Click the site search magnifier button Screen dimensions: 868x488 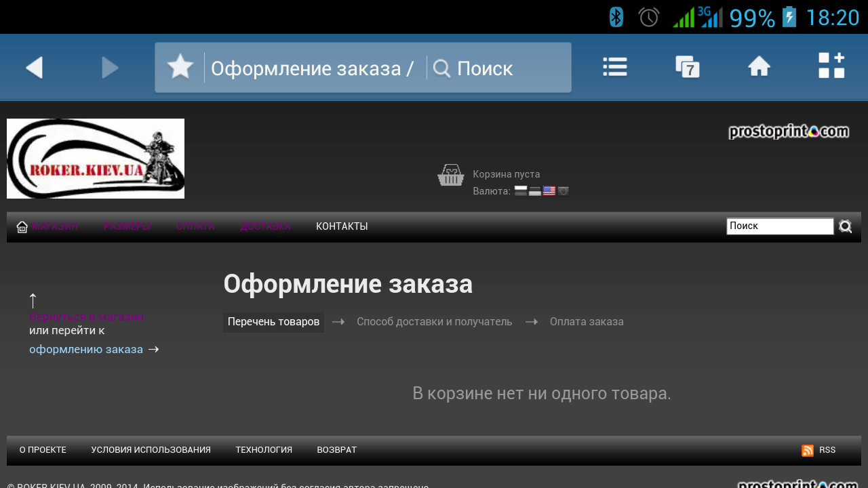(x=845, y=226)
